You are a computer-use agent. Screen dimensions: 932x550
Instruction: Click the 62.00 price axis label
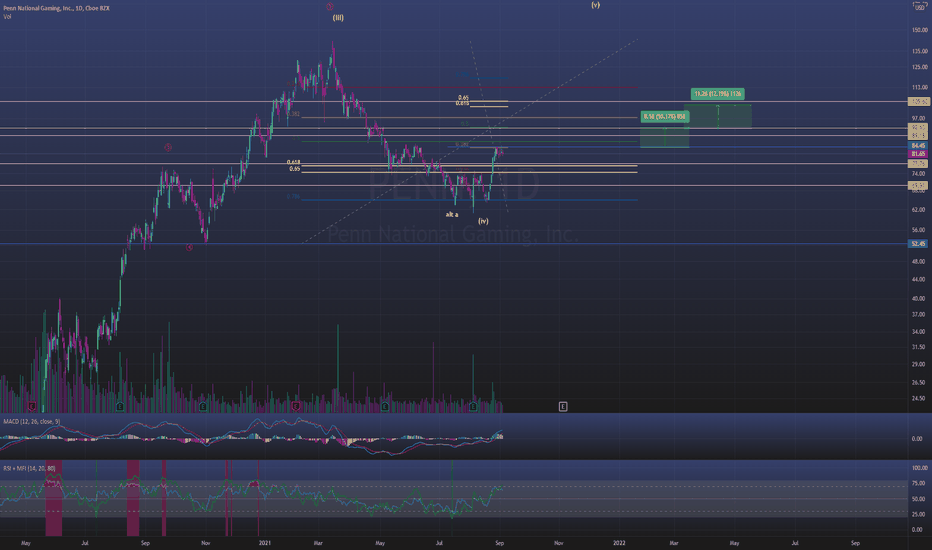click(x=920, y=210)
